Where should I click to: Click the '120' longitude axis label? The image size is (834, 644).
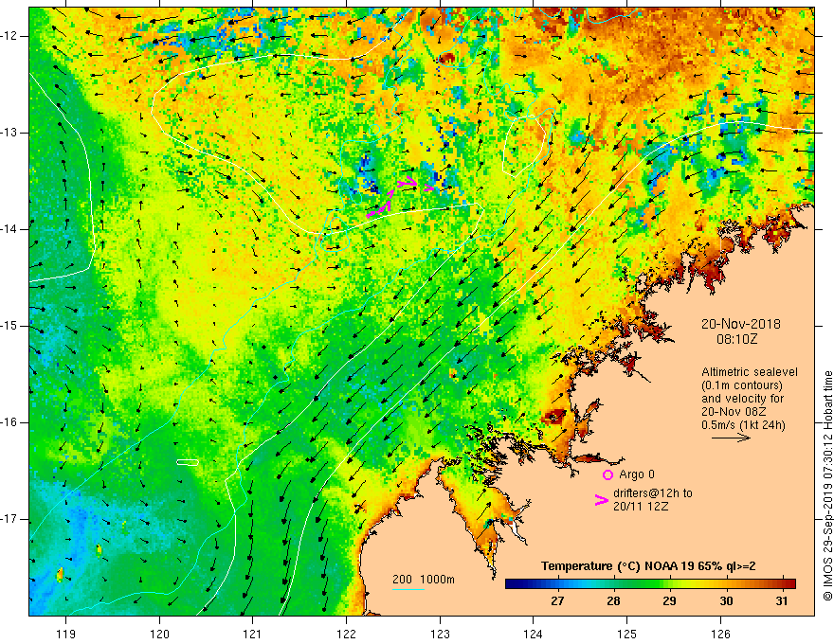(x=159, y=634)
